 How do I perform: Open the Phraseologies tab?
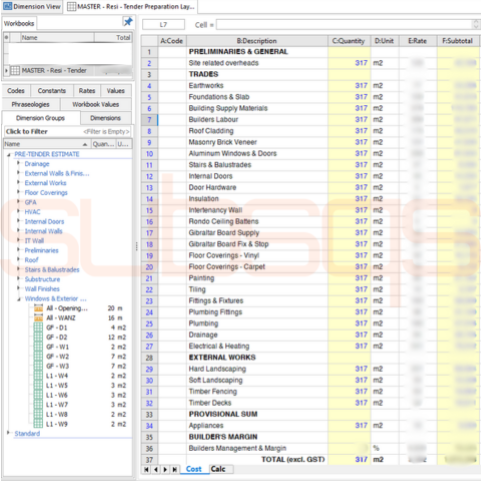(30, 104)
